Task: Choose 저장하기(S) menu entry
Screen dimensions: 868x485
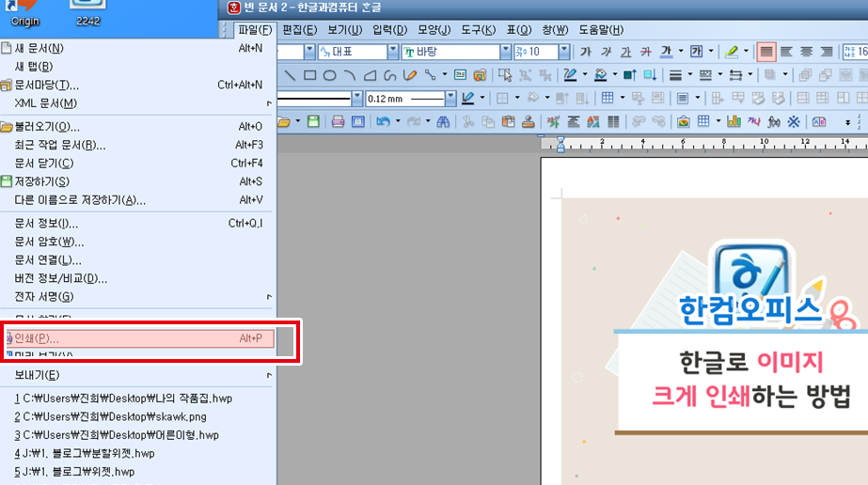Action: 137,181
